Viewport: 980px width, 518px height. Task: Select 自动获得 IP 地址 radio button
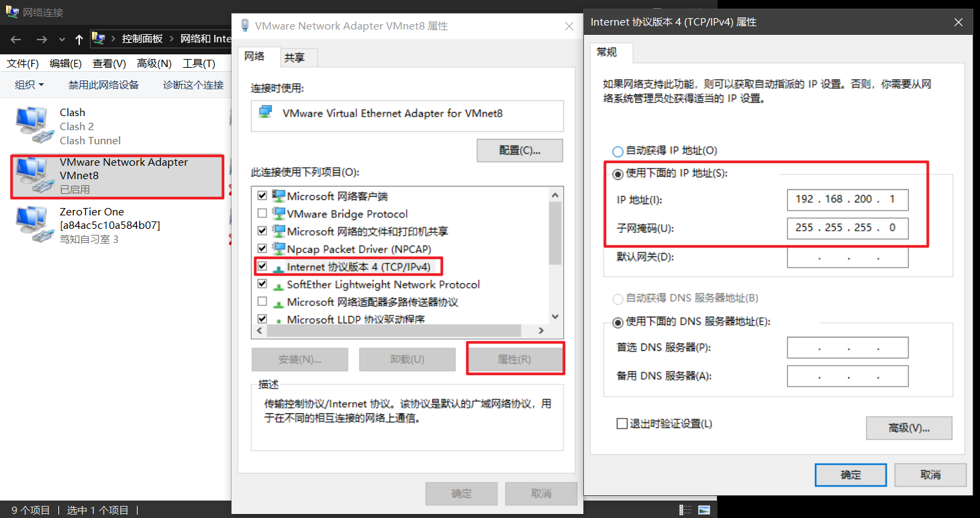click(x=618, y=152)
